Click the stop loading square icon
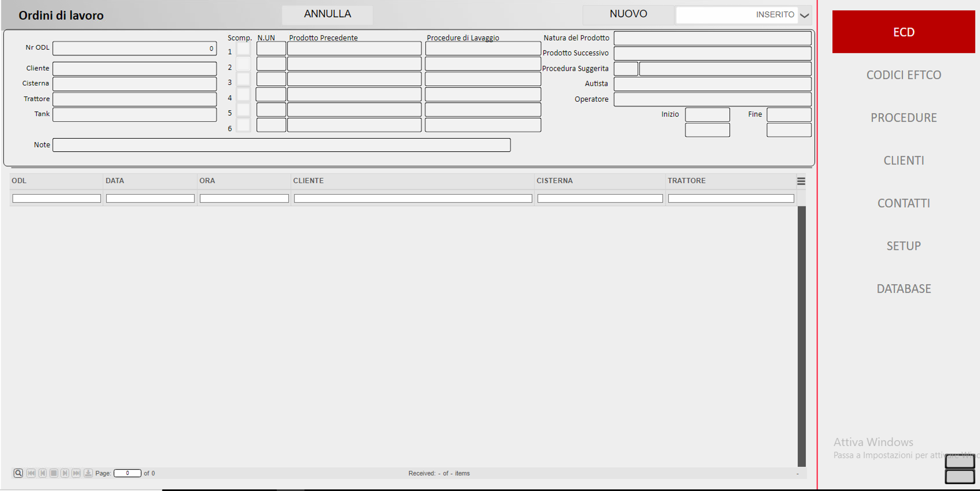This screenshot has height=491, width=980. pos(54,473)
